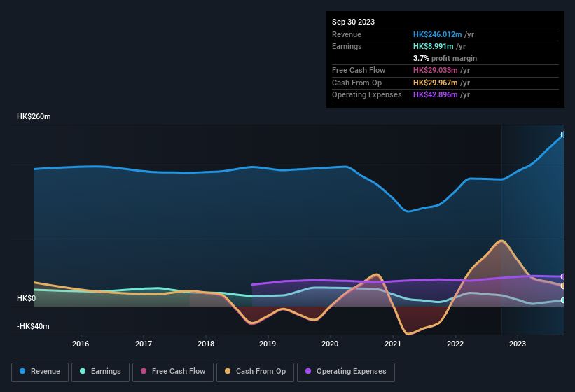Viewport: 575px width, 392px height.
Task: Click the 2021 x-axis year label
Action: click(x=392, y=344)
